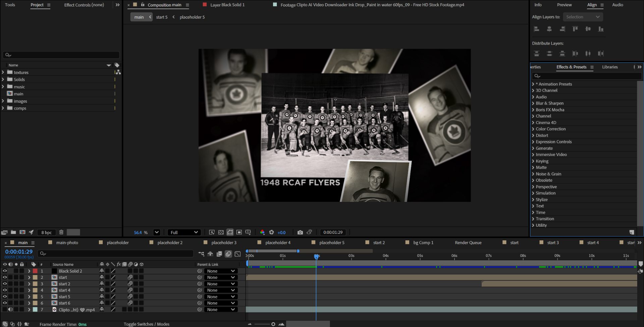Hide the Black Solid 2 layer
This screenshot has width=644, height=327.
tap(5, 271)
